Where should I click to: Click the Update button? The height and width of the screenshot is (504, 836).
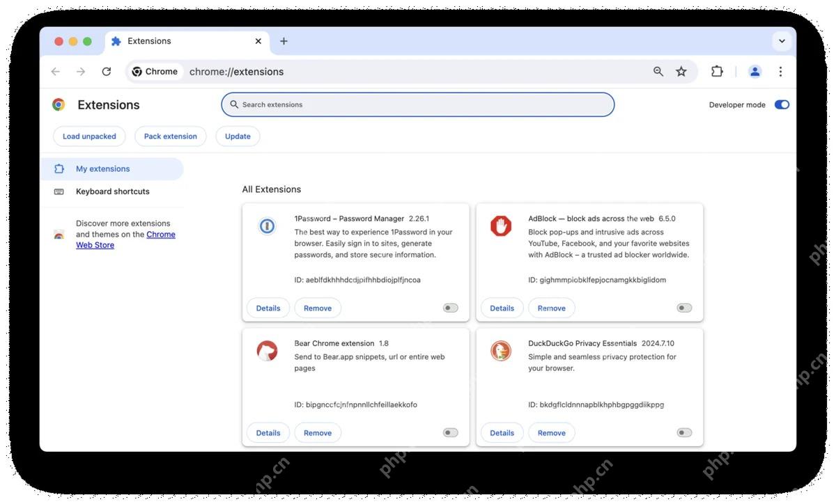[x=238, y=136]
